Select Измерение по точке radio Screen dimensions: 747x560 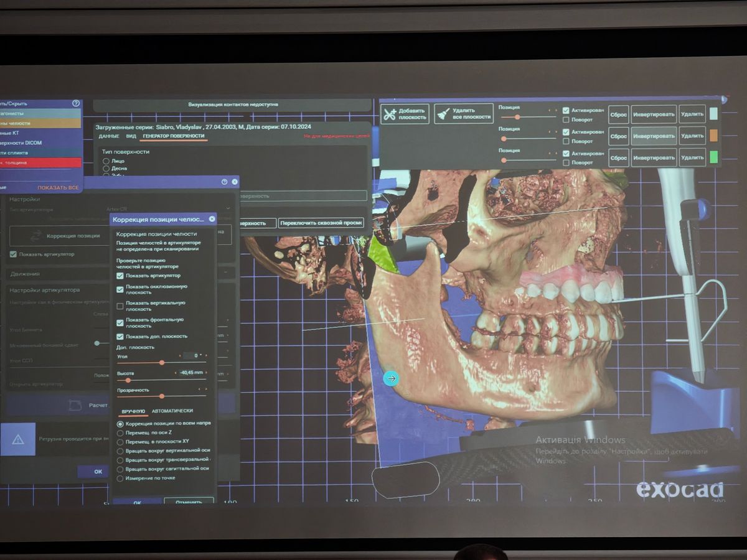coord(120,478)
